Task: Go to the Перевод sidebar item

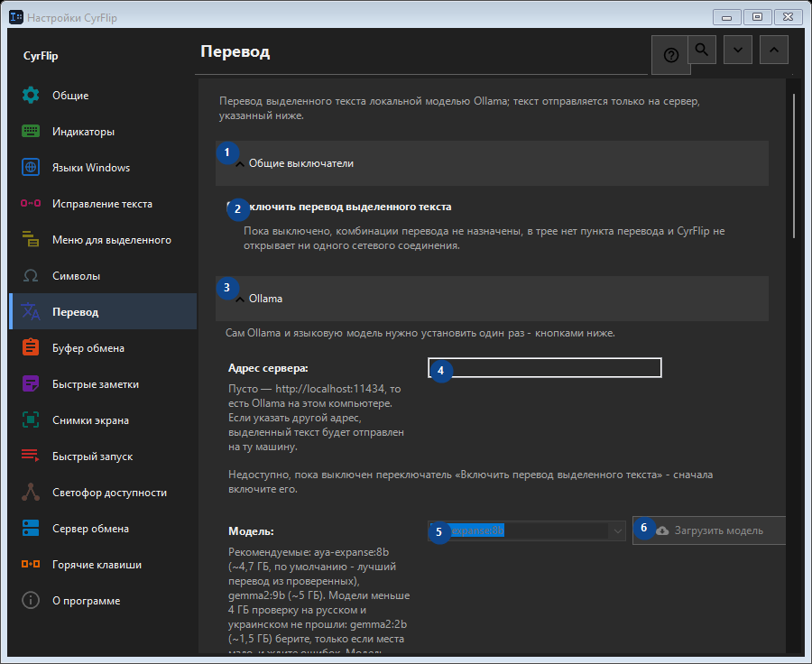Action: (x=103, y=312)
